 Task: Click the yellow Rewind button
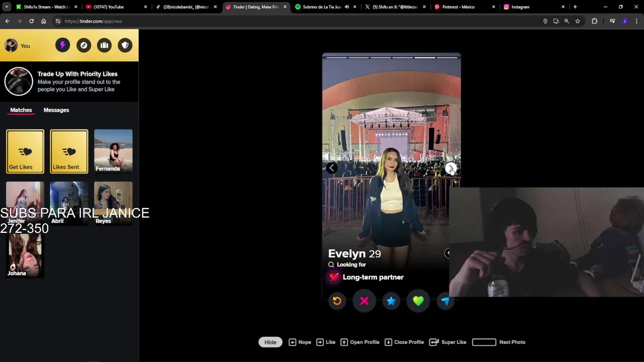coord(337,301)
